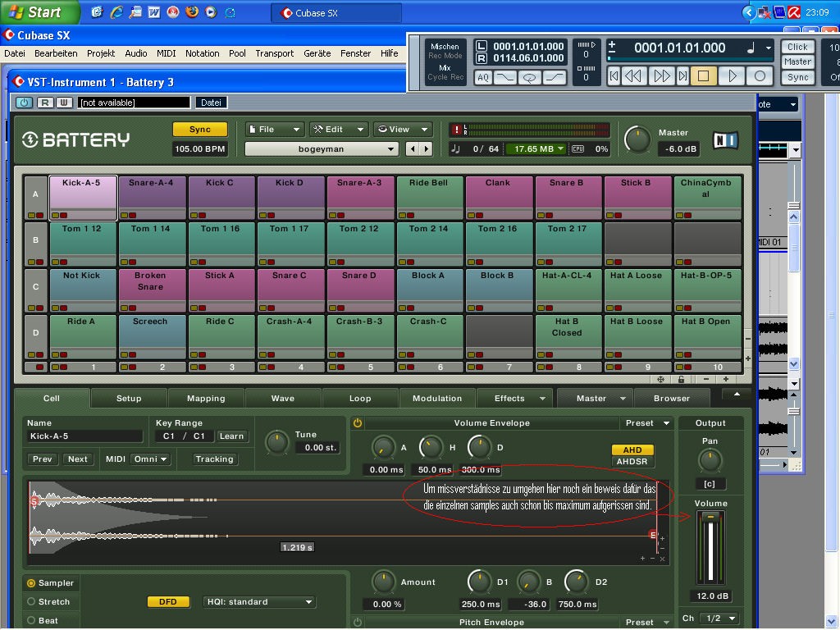
Task: Launch Internet Explorer from quick launch
Action: point(116,12)
